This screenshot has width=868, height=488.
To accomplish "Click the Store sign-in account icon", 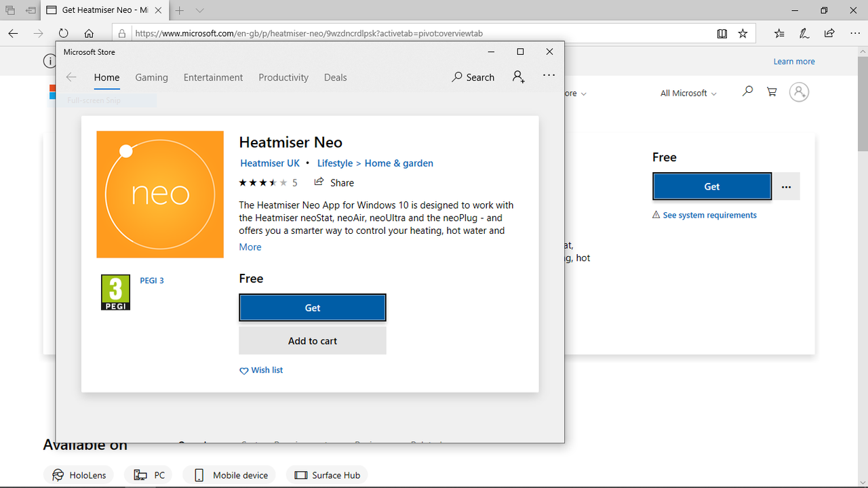I will [x=519, y=77].
